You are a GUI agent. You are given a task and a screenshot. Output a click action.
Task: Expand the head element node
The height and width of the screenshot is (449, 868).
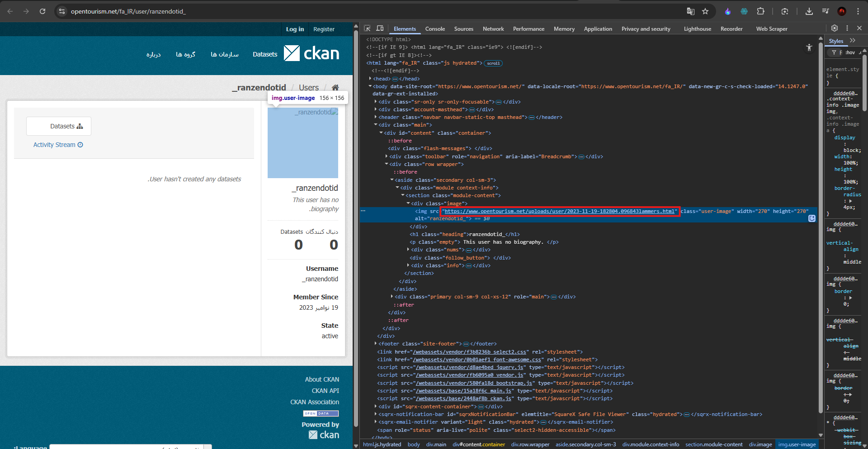tap(370, 79)
